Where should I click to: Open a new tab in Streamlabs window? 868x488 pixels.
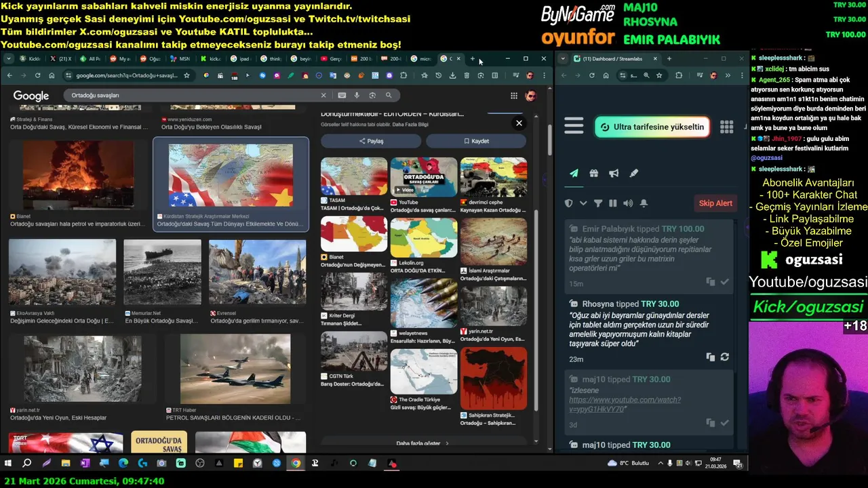(x=669, y=59)
